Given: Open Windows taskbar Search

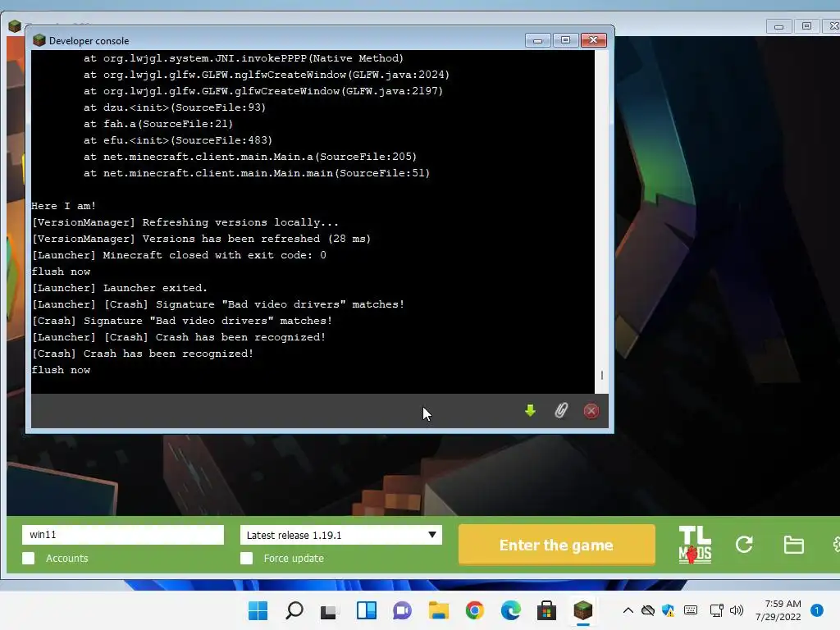Looking at the screenshot, I should [294, 610].
